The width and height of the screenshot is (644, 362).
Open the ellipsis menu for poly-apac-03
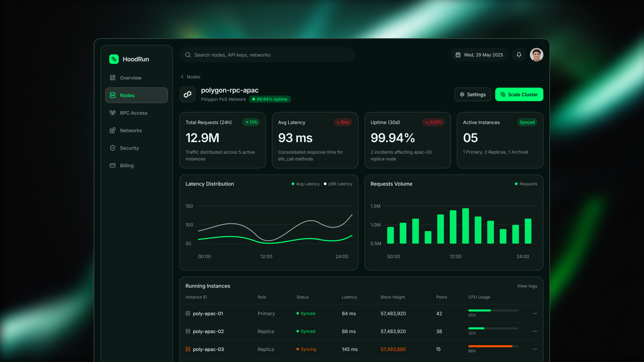535,349
